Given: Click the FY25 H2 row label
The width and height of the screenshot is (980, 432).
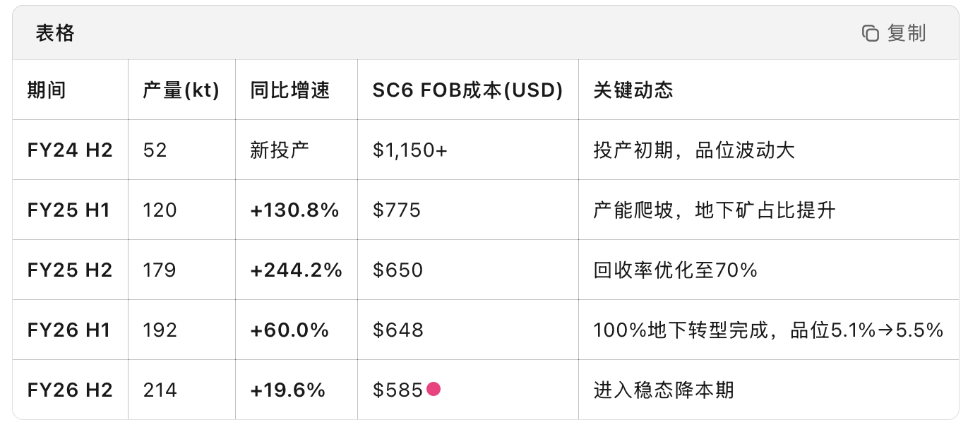Looking at the screenshot, I should pyautogui.click(x=70, y=270).
